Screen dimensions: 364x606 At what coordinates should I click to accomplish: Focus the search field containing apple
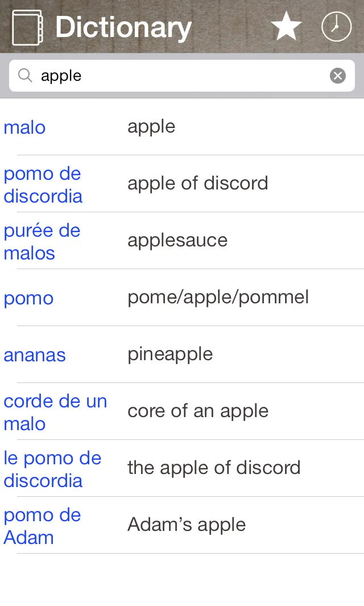click(182, 76)
